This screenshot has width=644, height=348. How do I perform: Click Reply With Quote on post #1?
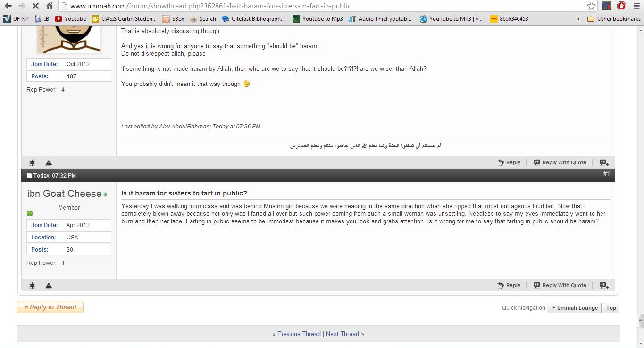pyautogui.click(x=560, y=285)
